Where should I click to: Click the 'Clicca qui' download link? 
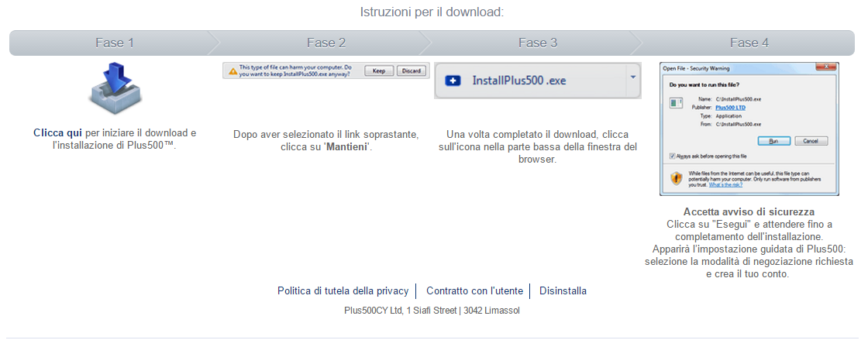58,133
